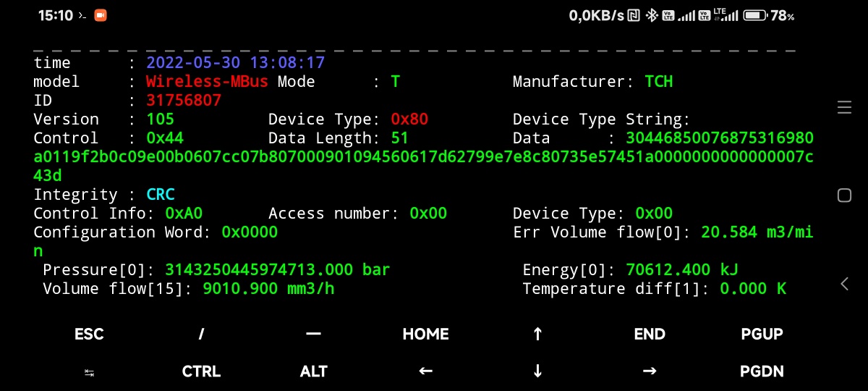
Task: Toggle the CTRL modifier key
Action: (201, 371)
